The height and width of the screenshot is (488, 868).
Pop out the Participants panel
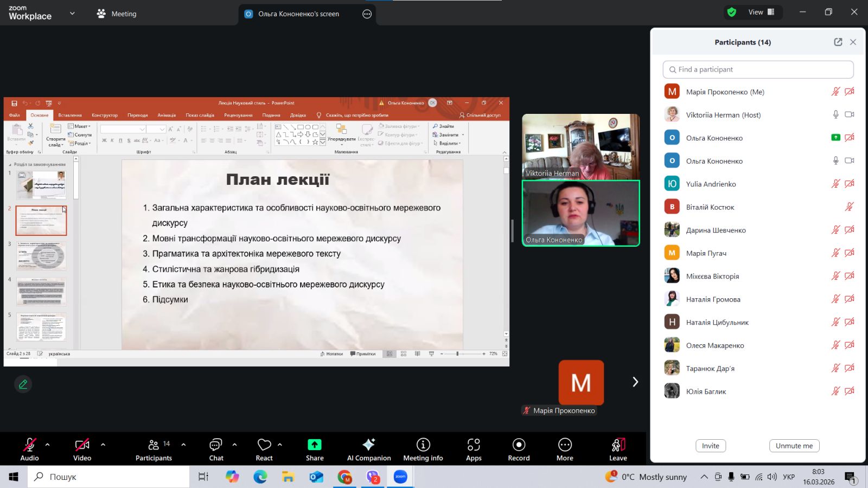tap(838, 42)
